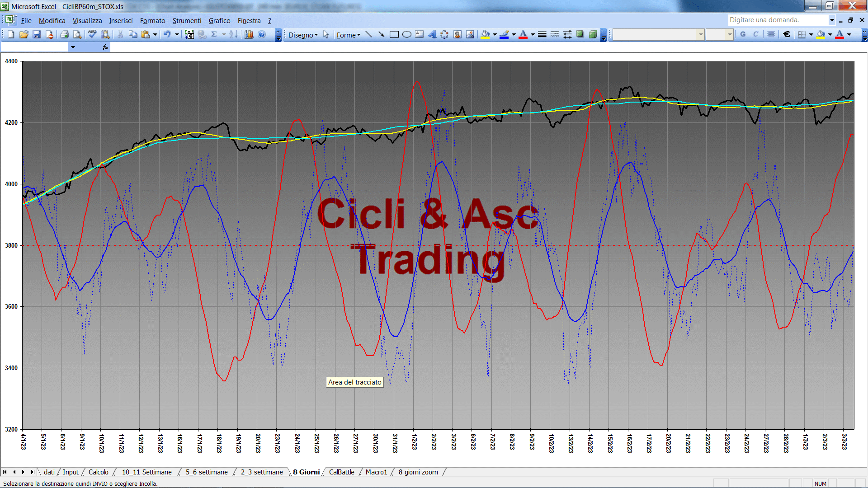Click the Euro conversion icon
The image size is (868, 488).
tap(189, 34)
